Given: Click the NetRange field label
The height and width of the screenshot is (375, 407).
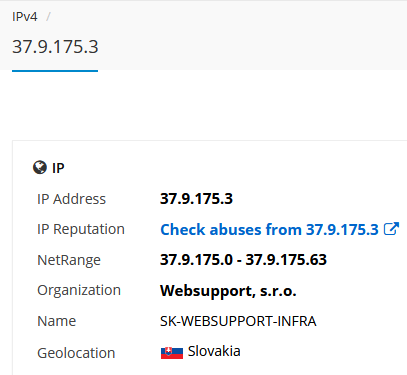Looking at the screenshot, I should (x=69, y=260).
